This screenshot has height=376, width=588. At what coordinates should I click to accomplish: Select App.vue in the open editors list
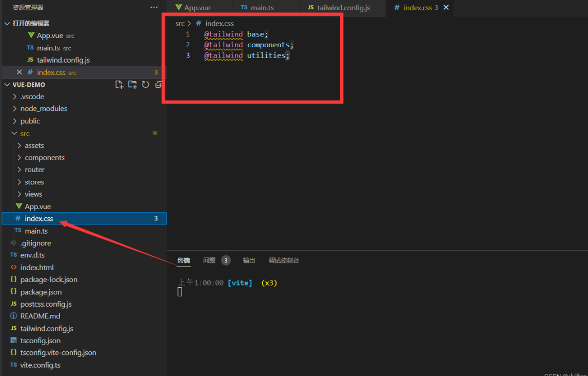click(x=49, y=36)
